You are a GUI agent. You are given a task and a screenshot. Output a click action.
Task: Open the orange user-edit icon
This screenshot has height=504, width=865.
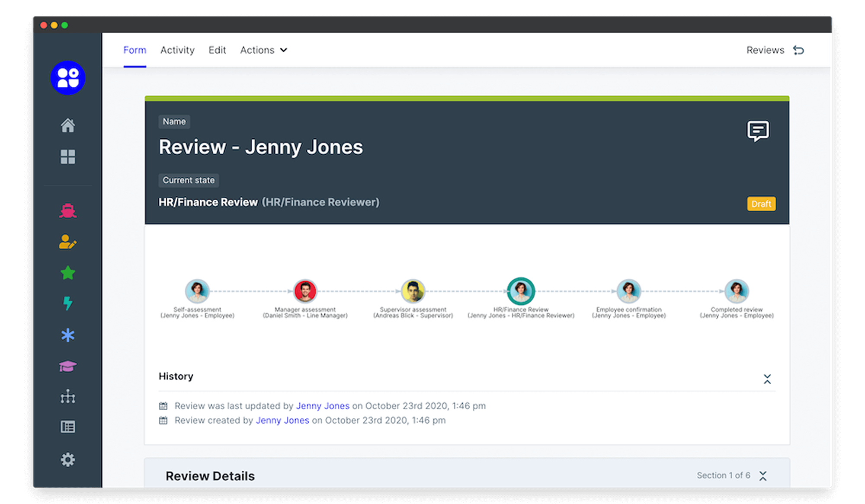click(68, 242)
